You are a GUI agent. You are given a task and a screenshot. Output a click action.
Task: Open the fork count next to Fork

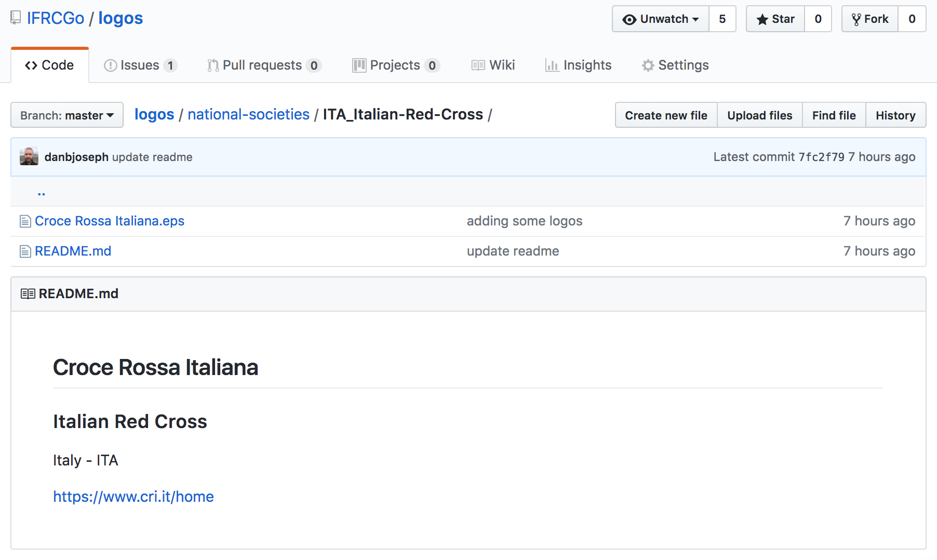click(x=912, y=19)
